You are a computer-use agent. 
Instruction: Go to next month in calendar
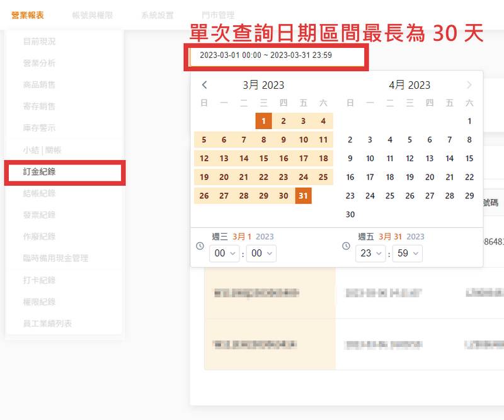(x=469, y=85)
